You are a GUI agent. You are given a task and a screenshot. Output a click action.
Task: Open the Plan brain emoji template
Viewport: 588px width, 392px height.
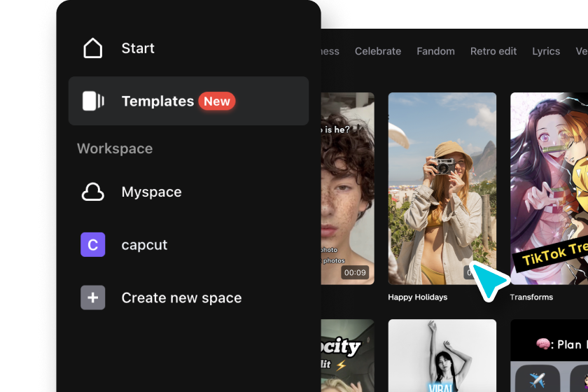(549, 355)
